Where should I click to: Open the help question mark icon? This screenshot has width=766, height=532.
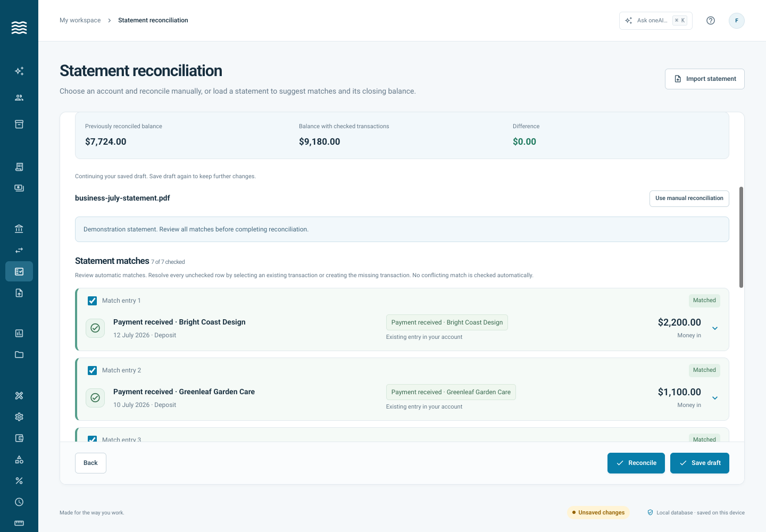click(x=711, y=21)
